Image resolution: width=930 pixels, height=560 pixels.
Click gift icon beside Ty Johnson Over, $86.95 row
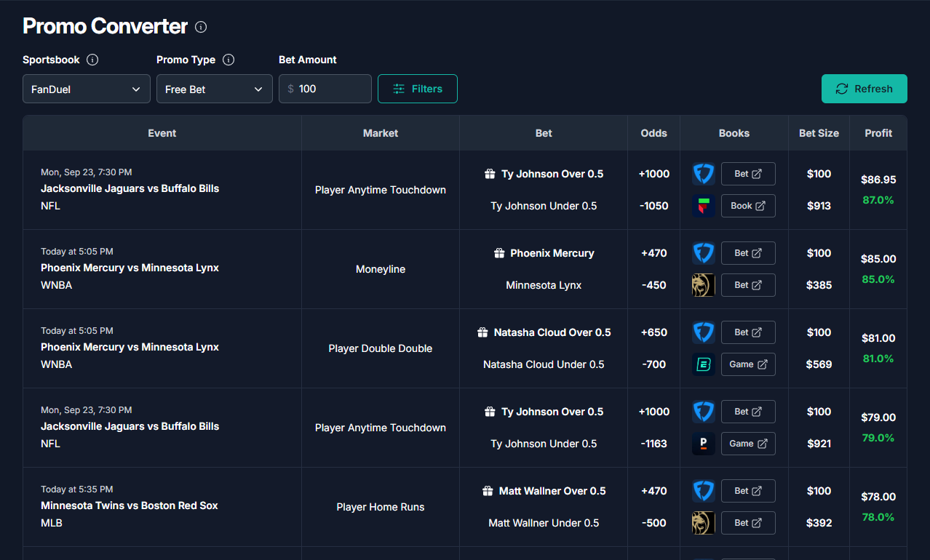[490, 174]
